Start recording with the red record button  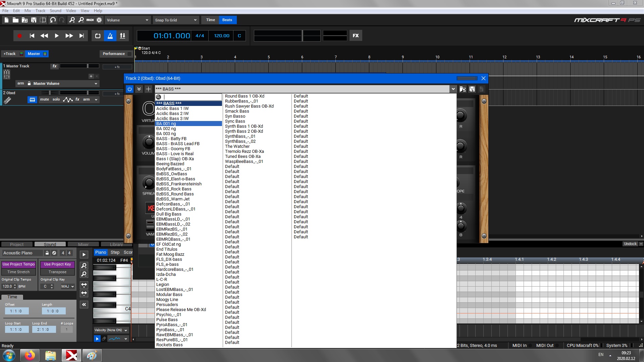tap(19, 36)
